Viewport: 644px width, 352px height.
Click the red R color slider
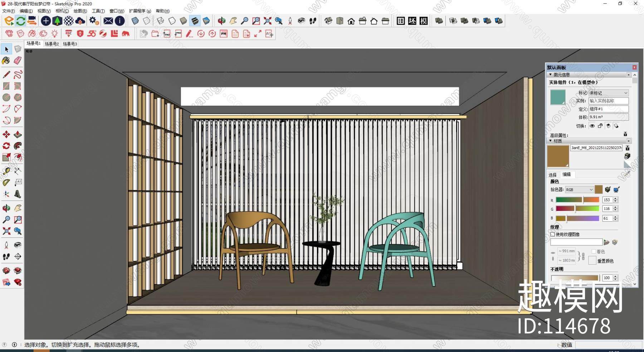point(577,200)
